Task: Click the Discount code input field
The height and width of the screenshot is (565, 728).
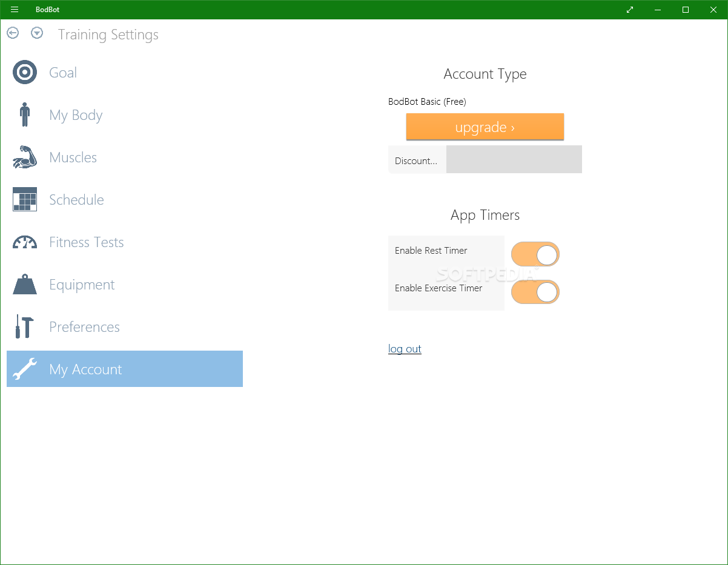Action: click(x=514, y=159)
